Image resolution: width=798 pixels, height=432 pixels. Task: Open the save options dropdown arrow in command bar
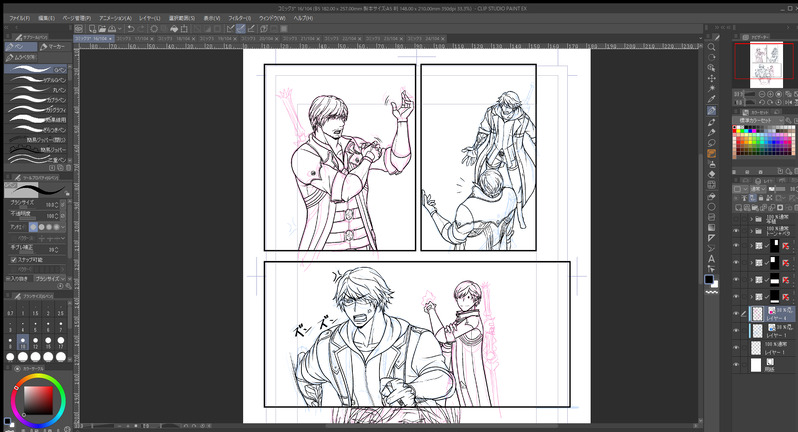pos(120,29)
